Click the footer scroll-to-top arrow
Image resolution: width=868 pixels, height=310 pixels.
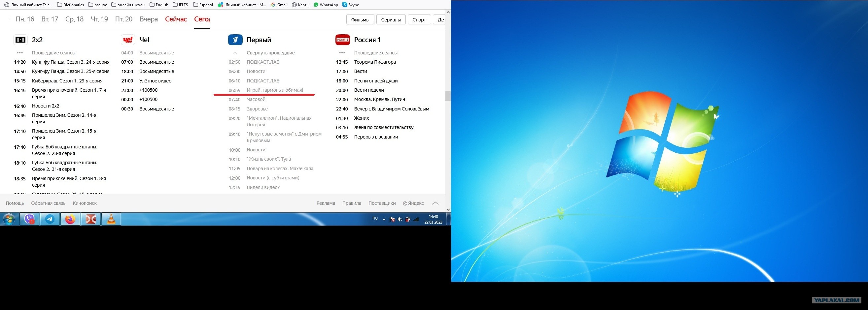pos(435,203)
